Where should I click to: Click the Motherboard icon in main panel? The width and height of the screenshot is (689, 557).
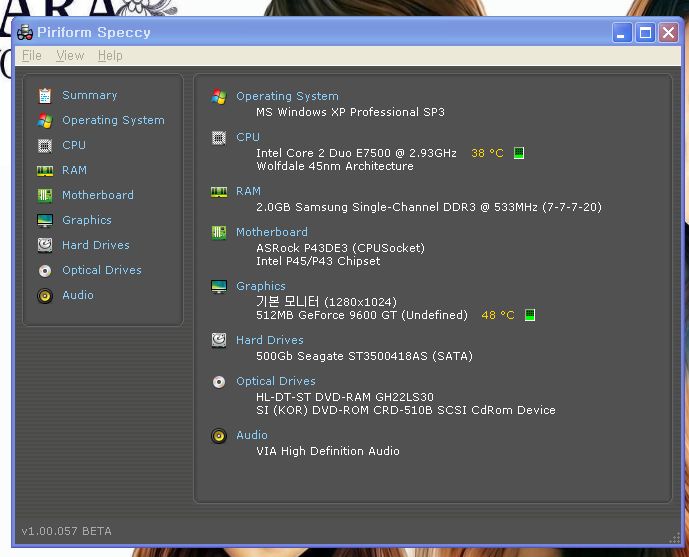219,232
